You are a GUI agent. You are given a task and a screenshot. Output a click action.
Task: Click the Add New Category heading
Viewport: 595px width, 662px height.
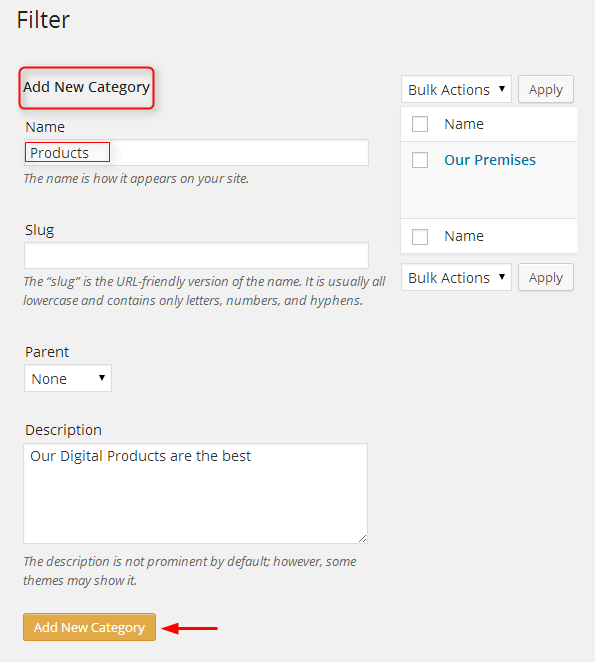point(87,87)
